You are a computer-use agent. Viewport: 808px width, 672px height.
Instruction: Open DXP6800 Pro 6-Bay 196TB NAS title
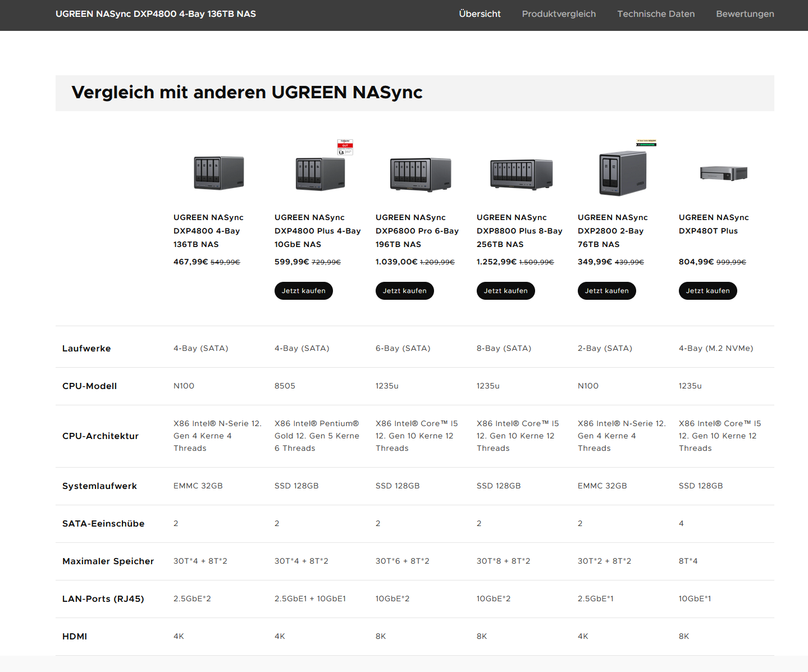tap(417, 231)
